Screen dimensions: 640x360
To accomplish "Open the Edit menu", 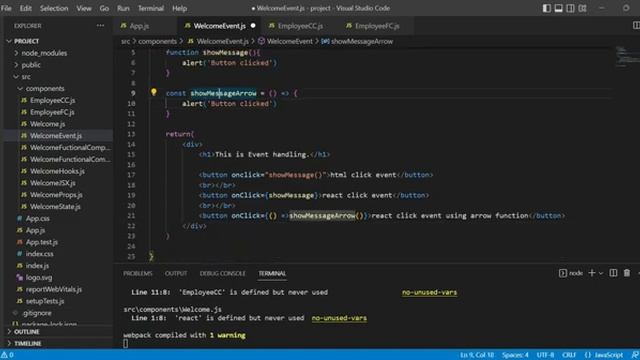I will coord(25,8).
